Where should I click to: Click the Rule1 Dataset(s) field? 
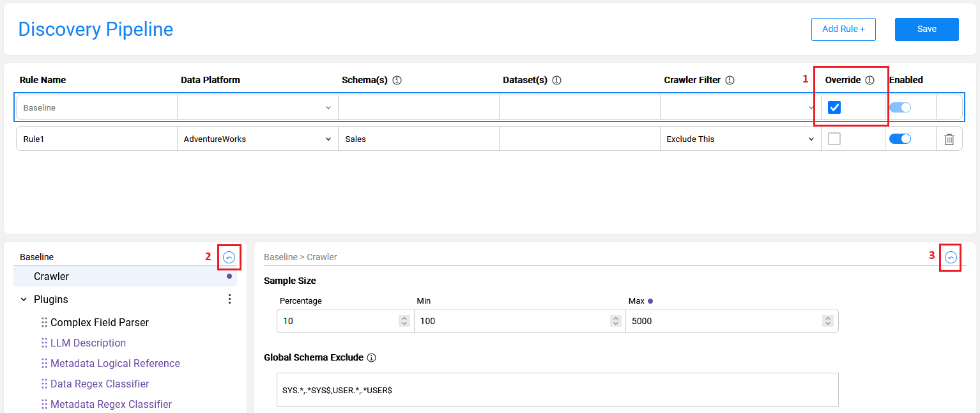click(x=579, y=139)
